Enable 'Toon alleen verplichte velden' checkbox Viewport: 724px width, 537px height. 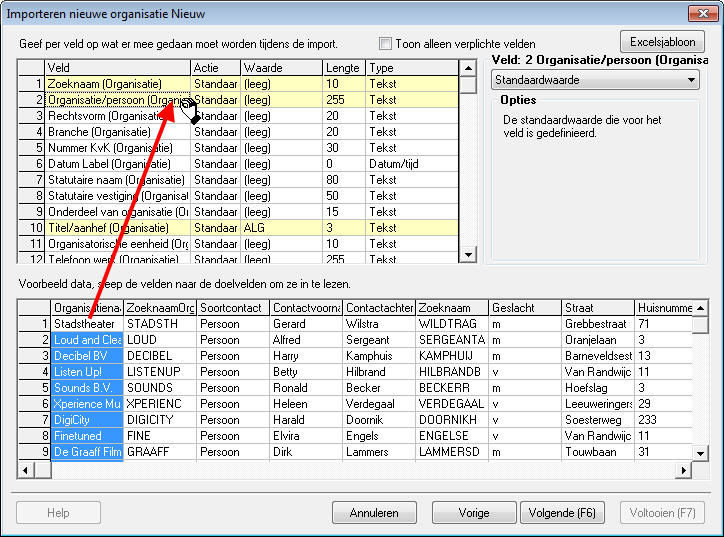pos(385,44)
